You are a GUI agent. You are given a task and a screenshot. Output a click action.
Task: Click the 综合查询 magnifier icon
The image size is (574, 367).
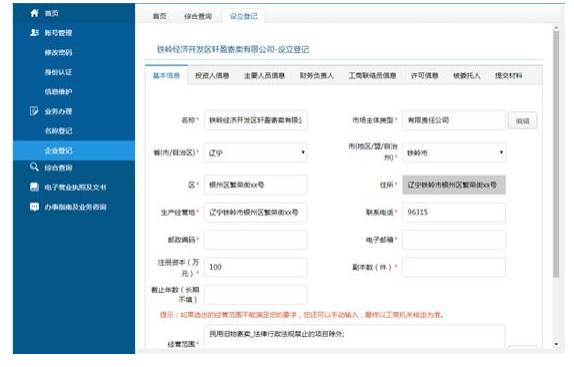34,167
